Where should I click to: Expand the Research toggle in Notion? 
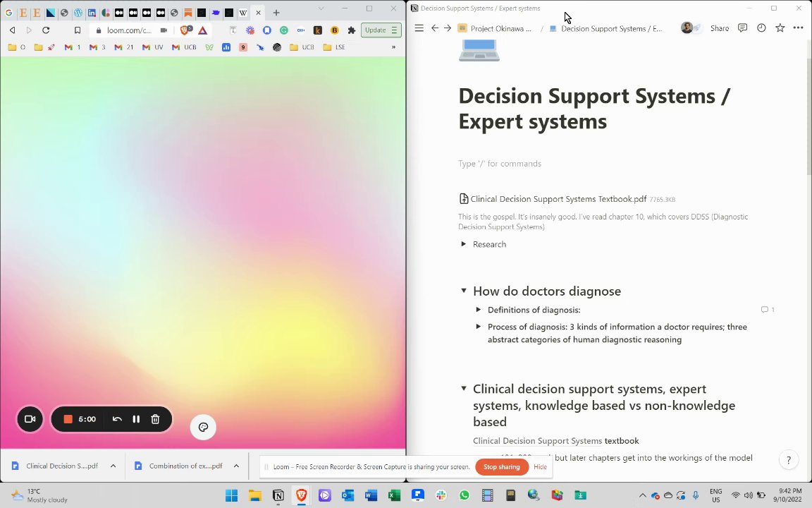coord(464,243)
